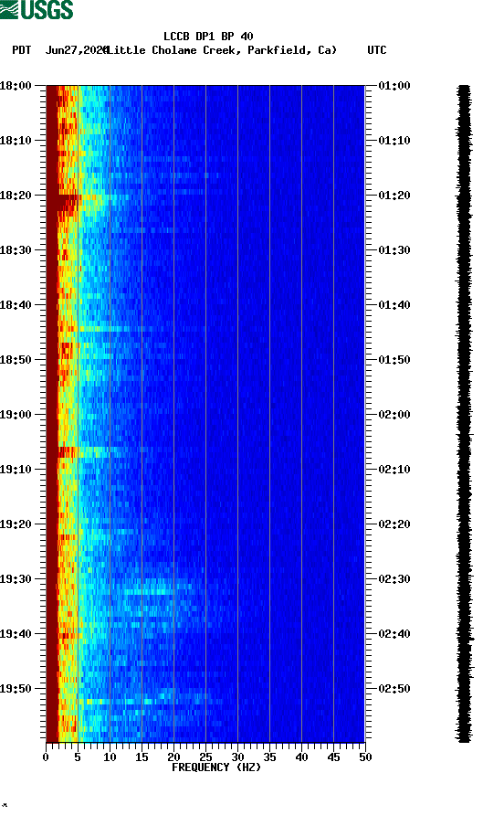Click the 30 Hz frequency axis label
The height and width of the screenshot is (815, 504).
237,757
